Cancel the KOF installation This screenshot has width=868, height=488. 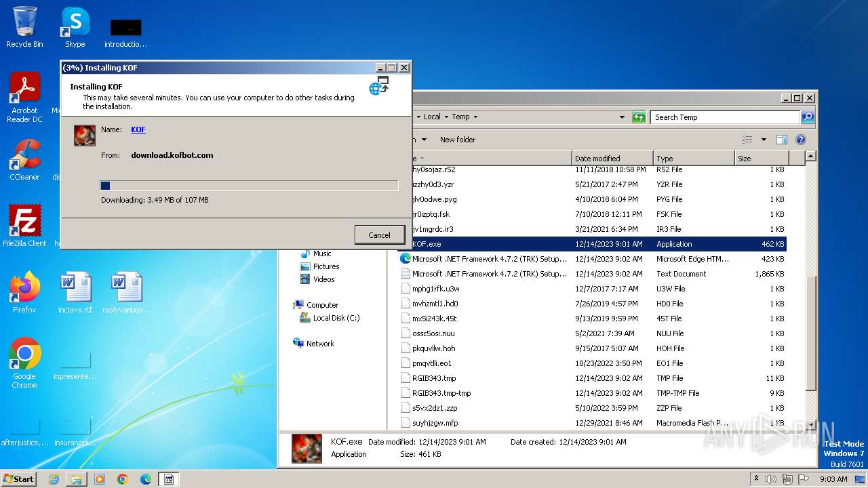[379, 235]
